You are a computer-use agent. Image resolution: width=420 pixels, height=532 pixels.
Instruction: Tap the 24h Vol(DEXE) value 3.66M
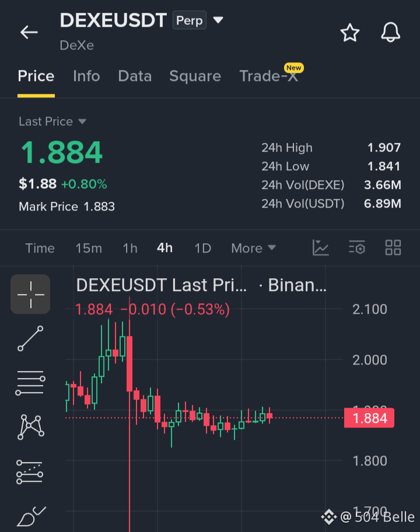tap(382, 185)
